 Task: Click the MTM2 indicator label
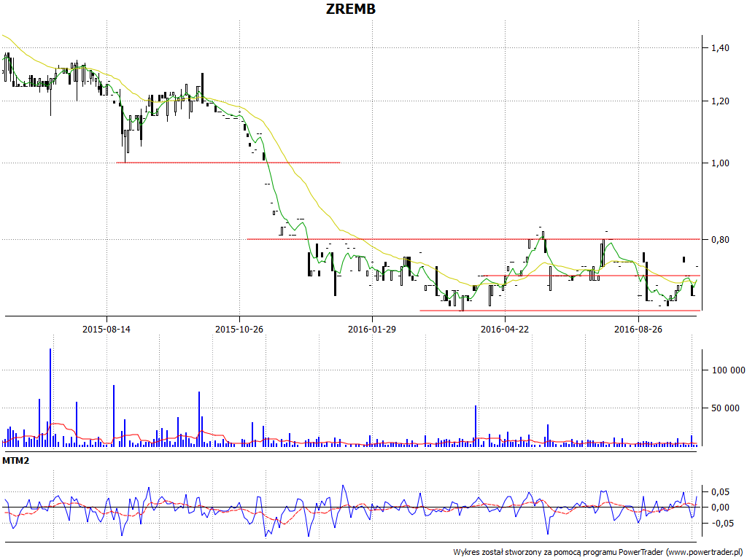16,461
